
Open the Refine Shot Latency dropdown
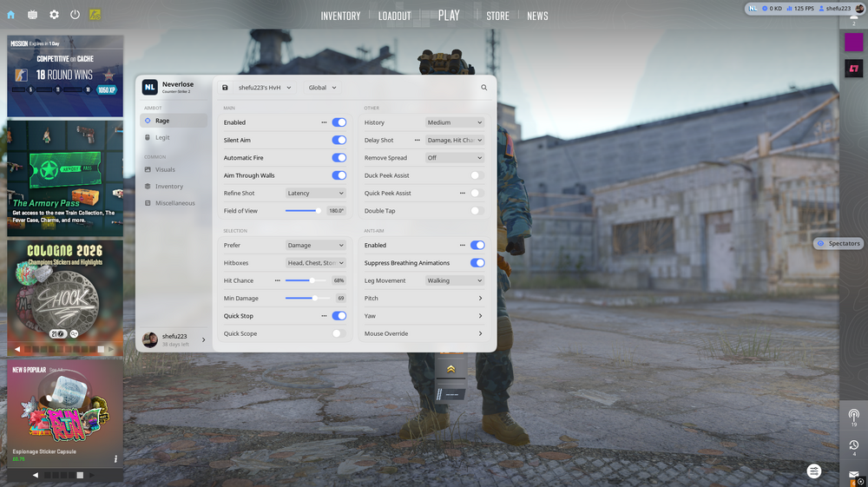tap(316, 193)
